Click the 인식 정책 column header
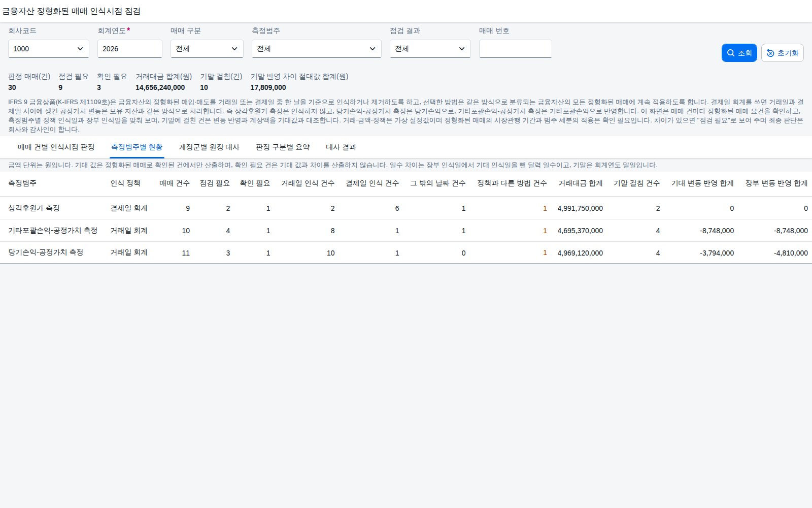Image resolution: width=812 pixels, height=508 pixels. point(125,183)
